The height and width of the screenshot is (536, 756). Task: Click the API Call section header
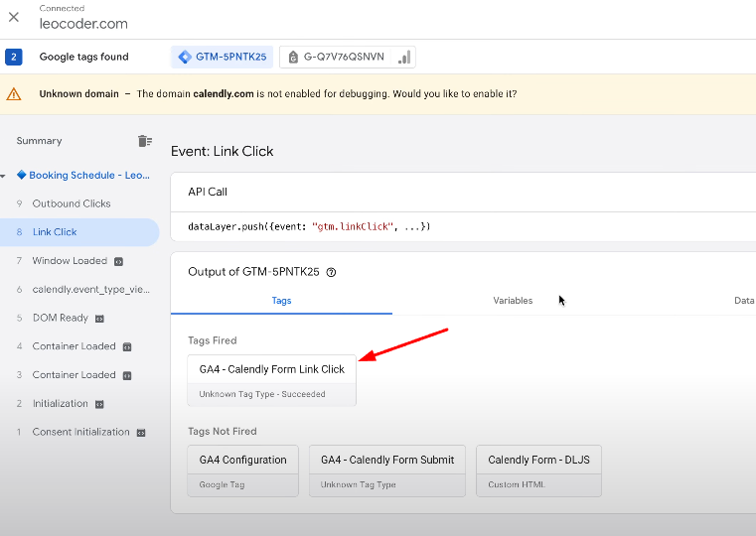coord(208,193)
